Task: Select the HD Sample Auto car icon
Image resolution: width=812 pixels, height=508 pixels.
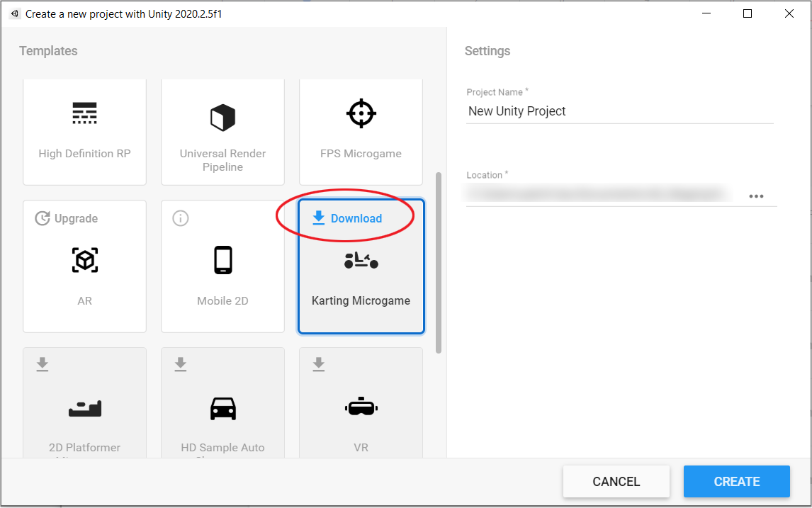Action: tap(223, 409)
